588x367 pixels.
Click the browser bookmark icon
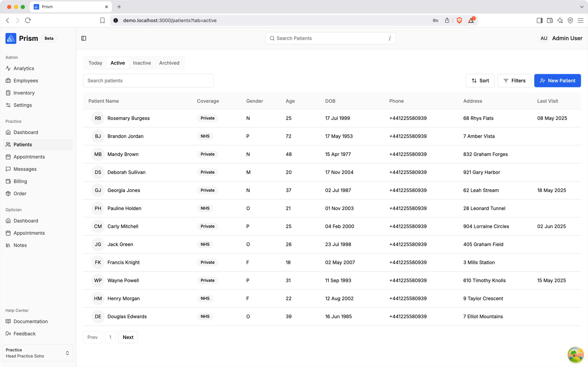click(x=102, y=20)
